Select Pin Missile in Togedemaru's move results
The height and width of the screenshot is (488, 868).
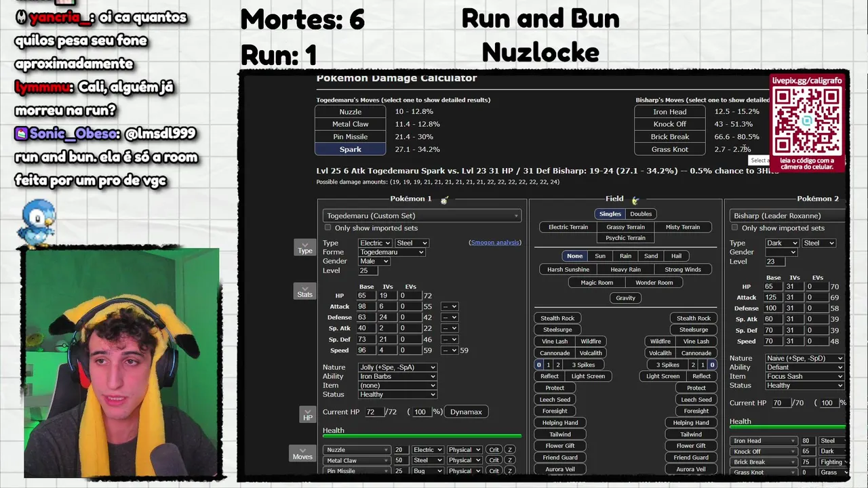point(351,137)
